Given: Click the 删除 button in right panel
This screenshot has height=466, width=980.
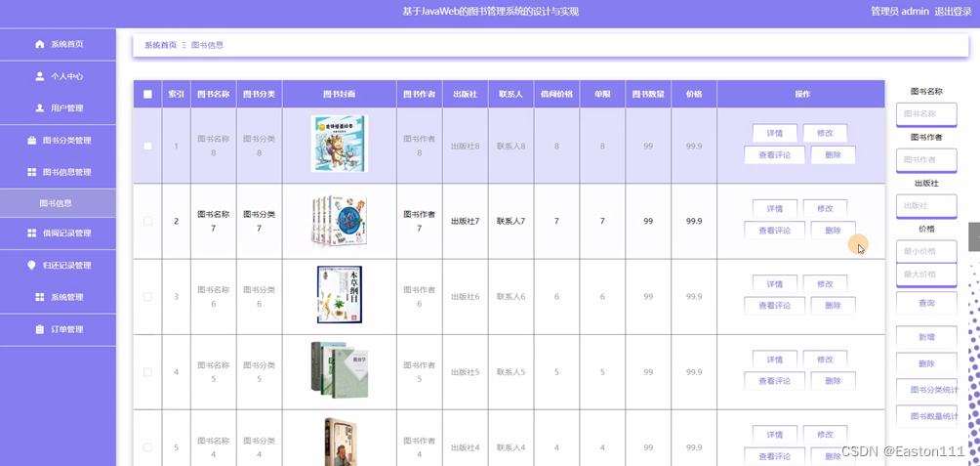Looking at the screenshot, I should coord(926,363).
